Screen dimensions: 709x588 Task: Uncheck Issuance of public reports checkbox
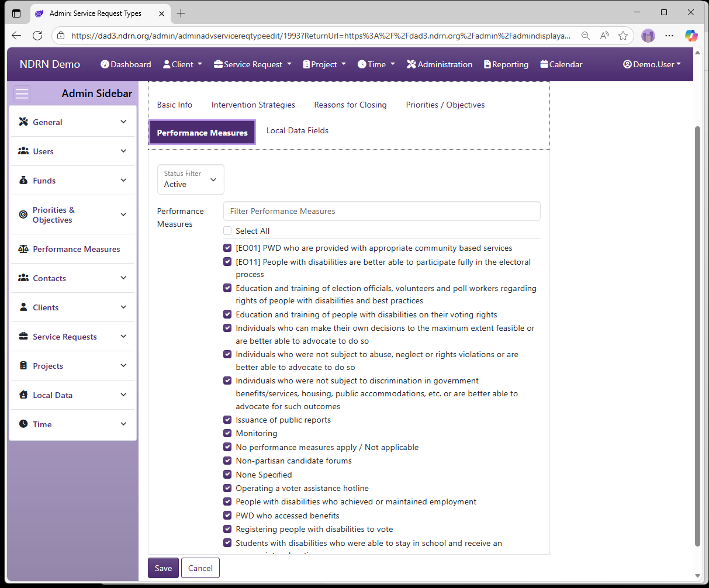click(227, 420)
